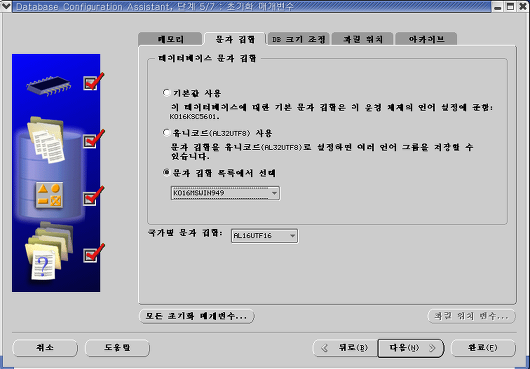Screen dimensions: 530x369
Task: Select the 기본값 사용 radio button
Action: [x=166, y=93]
